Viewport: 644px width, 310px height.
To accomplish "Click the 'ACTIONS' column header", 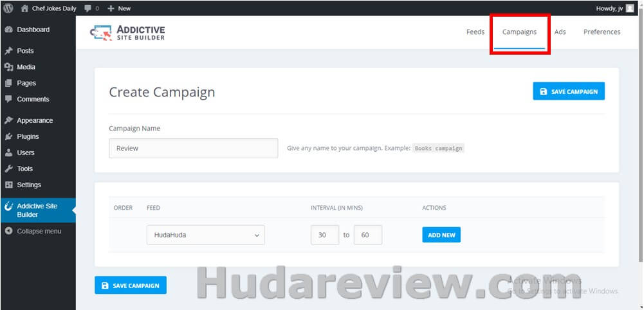I will [x=434, y=208].
